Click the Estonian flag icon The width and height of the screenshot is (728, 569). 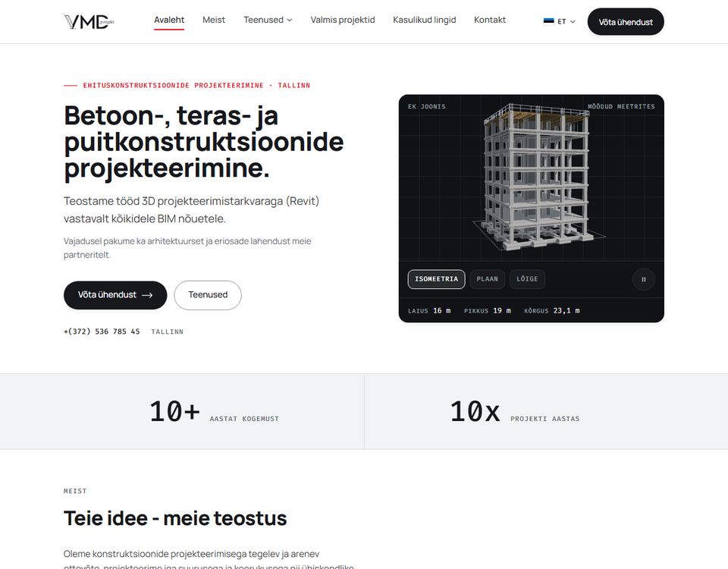pos(549,21)
